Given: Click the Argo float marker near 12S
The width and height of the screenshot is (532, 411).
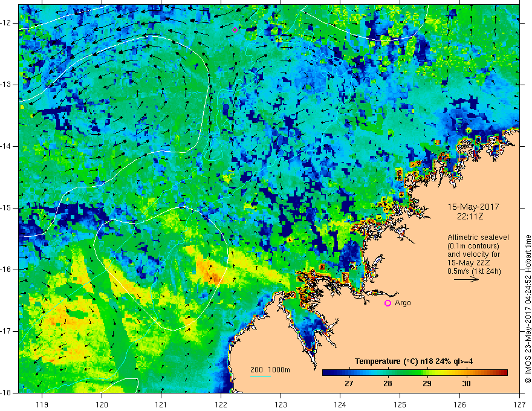Looking at the screenshot, I should pyautogui.click(x=235, y=30).
